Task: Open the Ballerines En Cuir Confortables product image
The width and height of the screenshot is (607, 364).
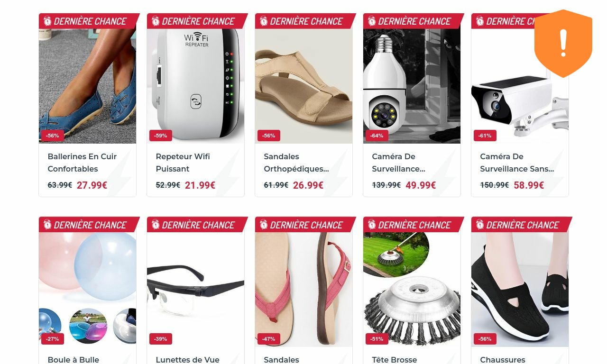Action: [87, 86]
